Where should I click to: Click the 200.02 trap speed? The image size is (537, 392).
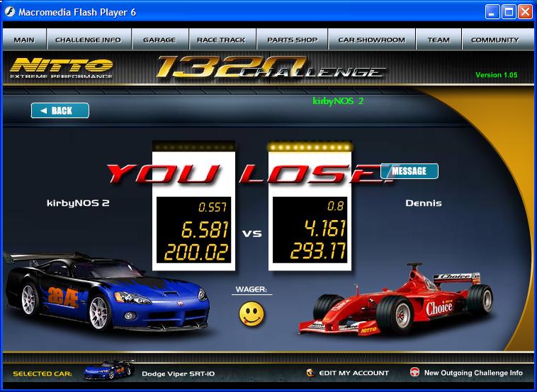pos(196,253)
